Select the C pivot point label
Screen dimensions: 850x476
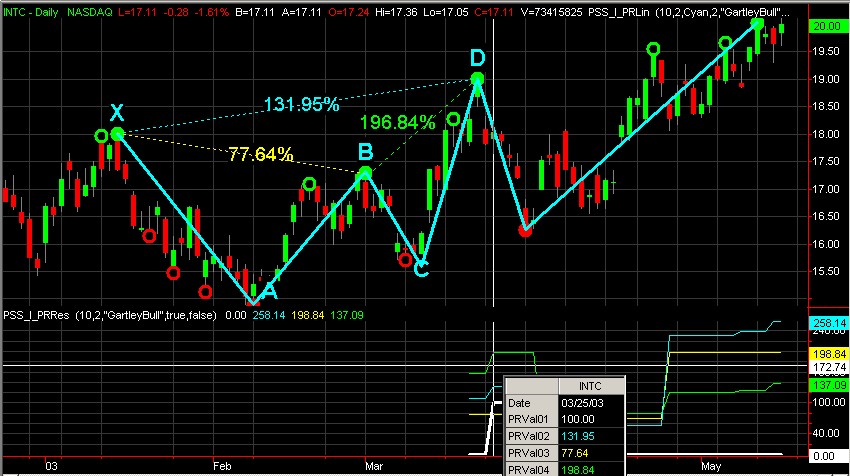(x=421, y=269)
